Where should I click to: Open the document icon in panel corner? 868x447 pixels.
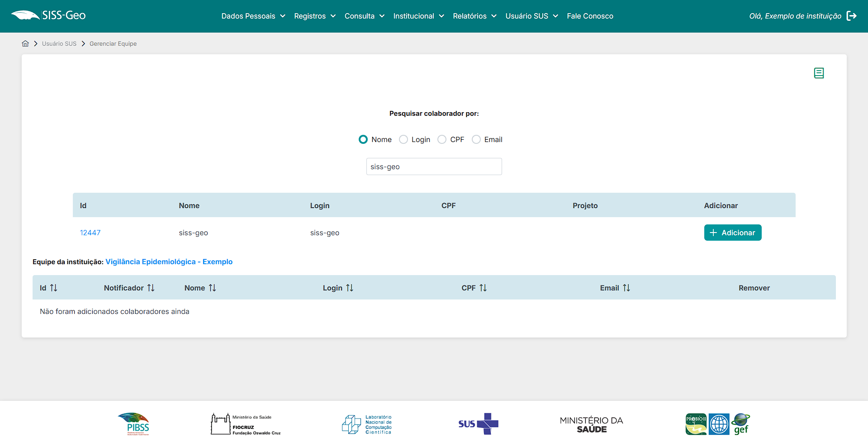tap(819, 73)
